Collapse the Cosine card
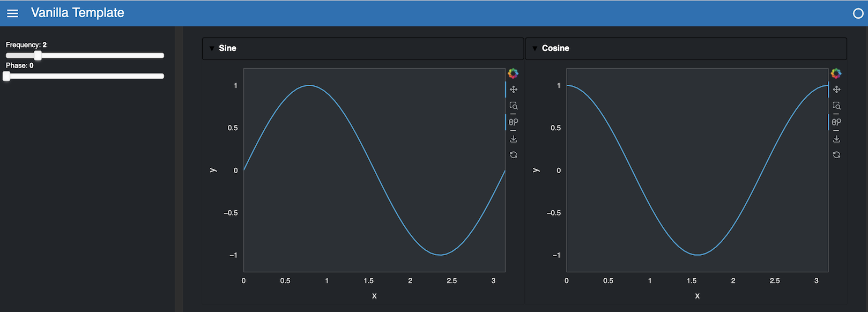868x312 pixels. click(x=535, y=48)
